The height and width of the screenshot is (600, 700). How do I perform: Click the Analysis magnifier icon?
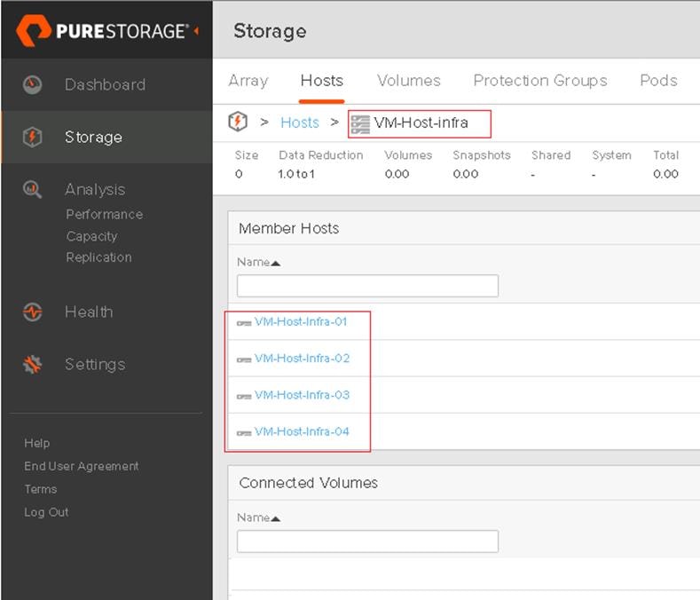tap(33, 189)
